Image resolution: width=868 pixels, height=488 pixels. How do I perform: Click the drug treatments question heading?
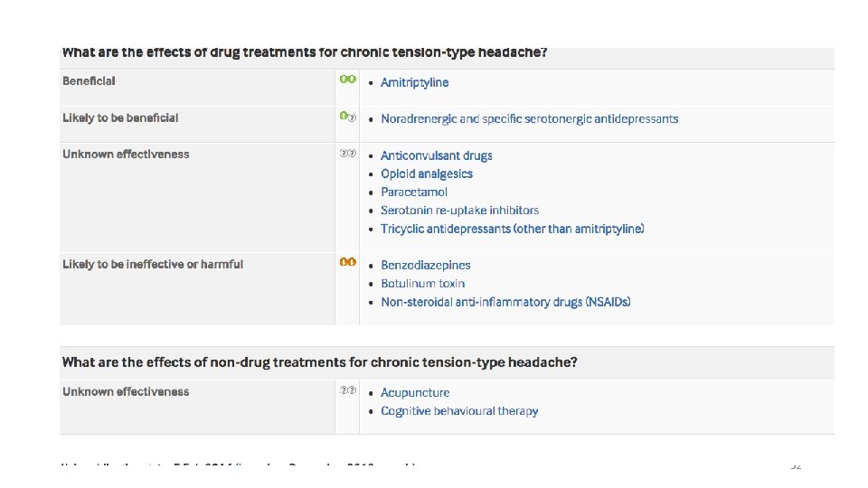[x=304, y=52]
